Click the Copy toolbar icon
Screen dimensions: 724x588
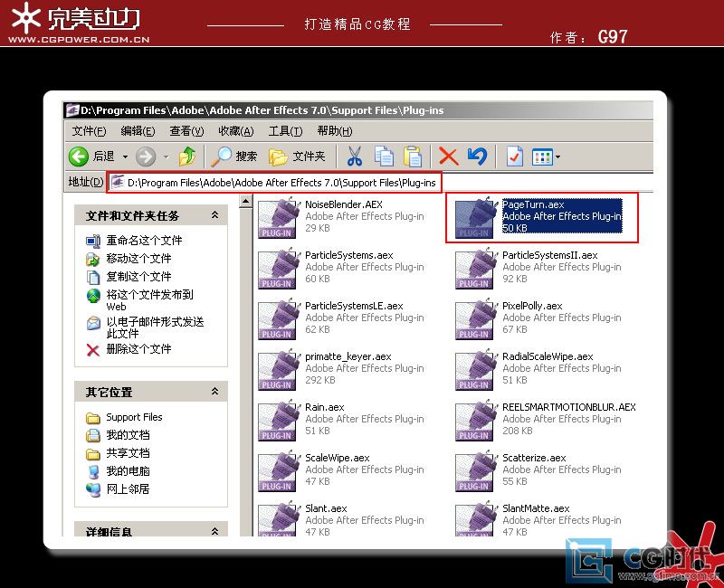384,156
